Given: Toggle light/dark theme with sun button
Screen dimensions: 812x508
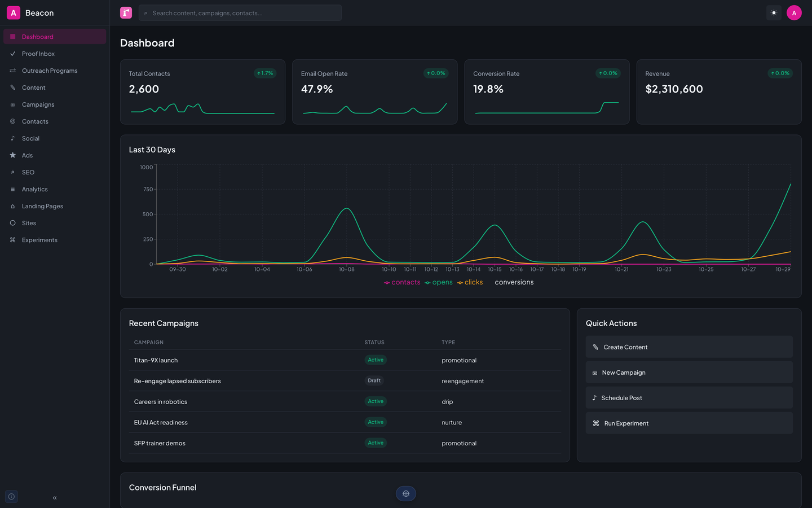Looking at the screenshot, I should click(x=774, y=12).
